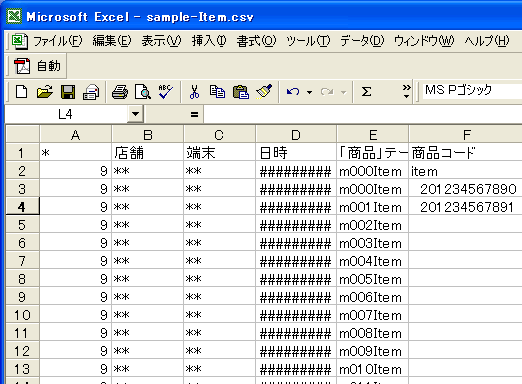The width and height of the screenshot is (522, 384).
Task: Select column A by its header
Action: tap(75, 135)
